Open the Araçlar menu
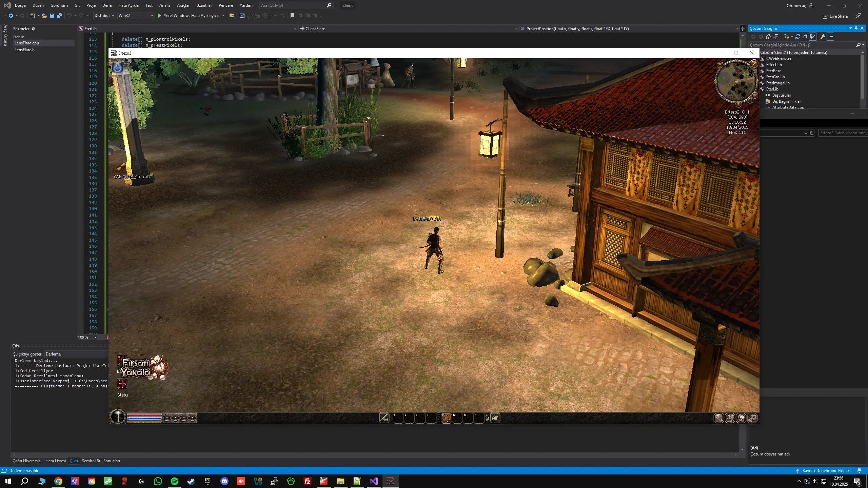 (x=183, y=5)
